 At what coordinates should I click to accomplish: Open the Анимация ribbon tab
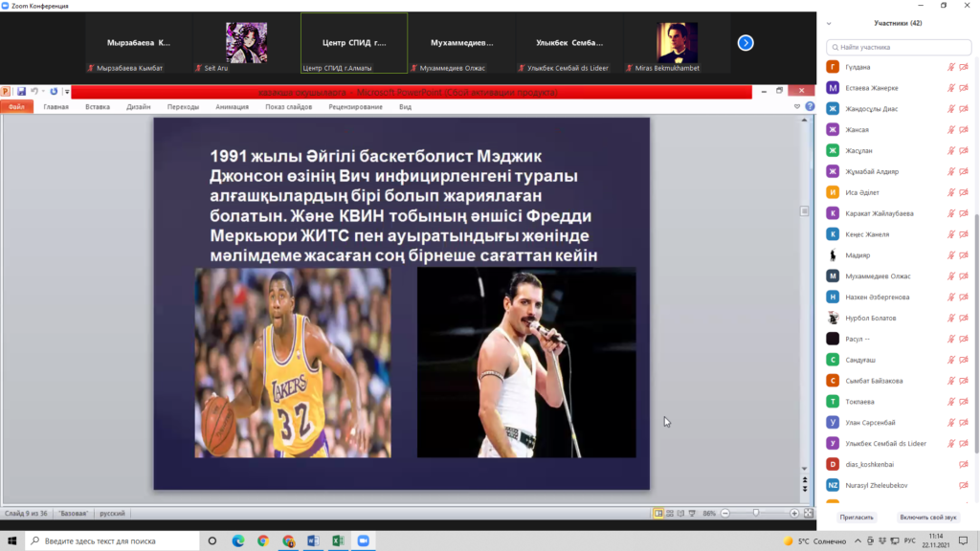(232, 107)
